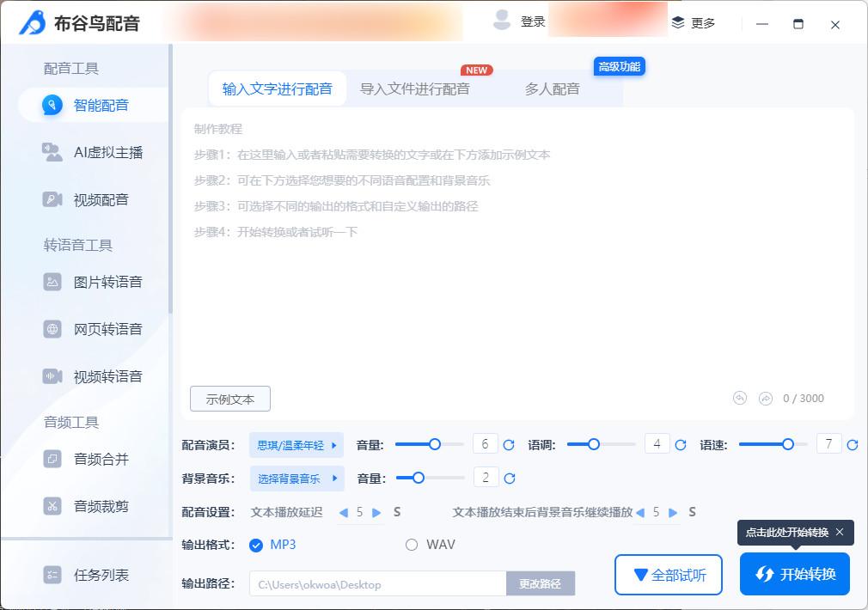Click the 语调 value box showing 4
Screen dimensions: 868x610
(657, 444)
